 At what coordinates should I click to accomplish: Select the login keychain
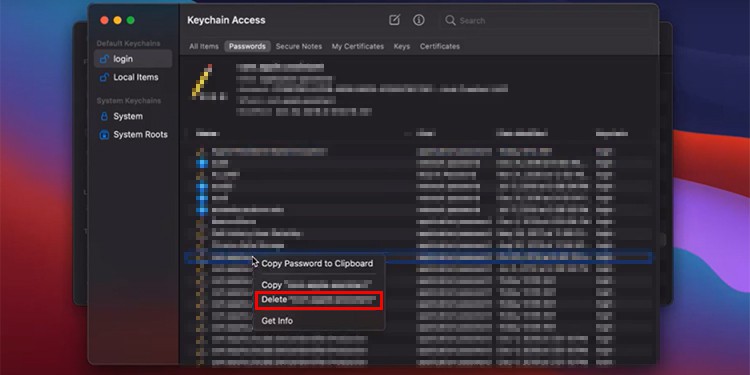point(133,59)
